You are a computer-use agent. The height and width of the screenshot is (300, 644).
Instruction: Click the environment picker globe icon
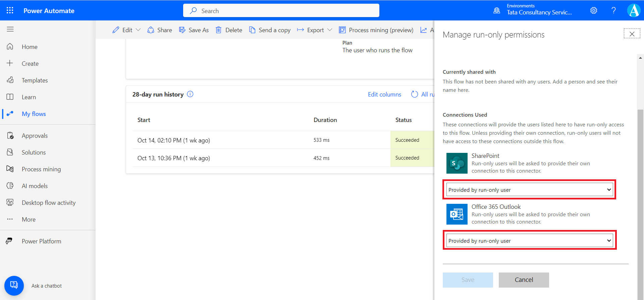497,10
